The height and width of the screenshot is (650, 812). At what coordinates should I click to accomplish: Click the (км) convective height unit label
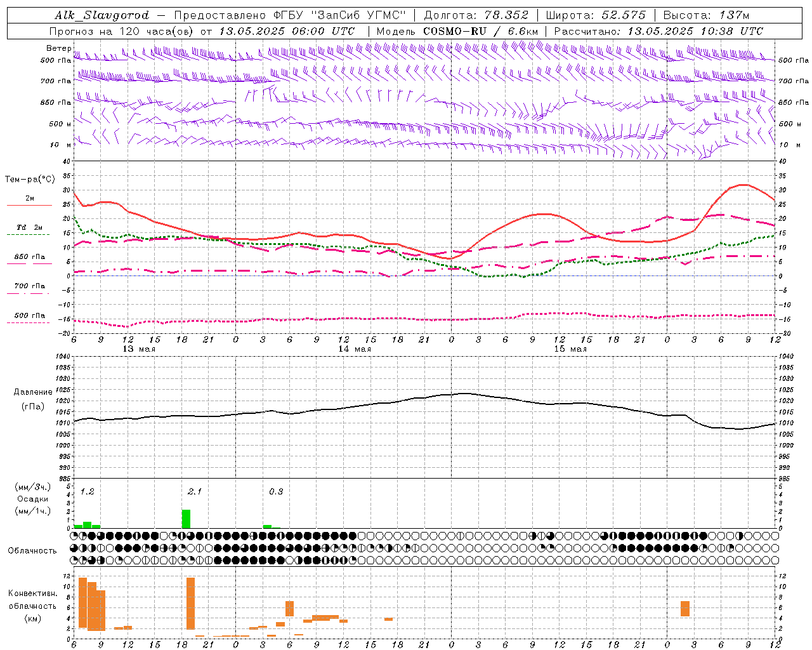point(33,618)
